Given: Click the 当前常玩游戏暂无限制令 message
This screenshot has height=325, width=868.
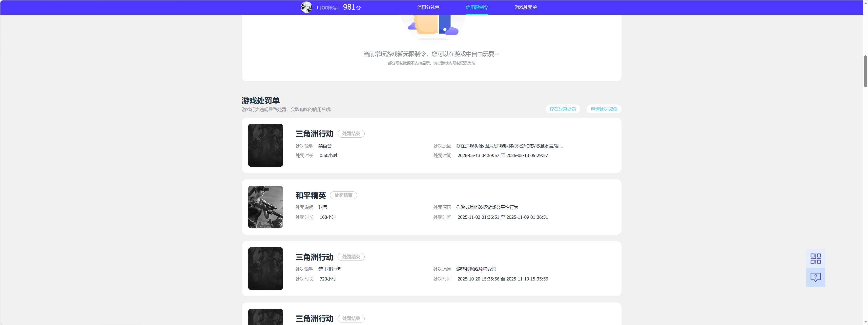Looking at the screenshot, I should click(431, 54).
